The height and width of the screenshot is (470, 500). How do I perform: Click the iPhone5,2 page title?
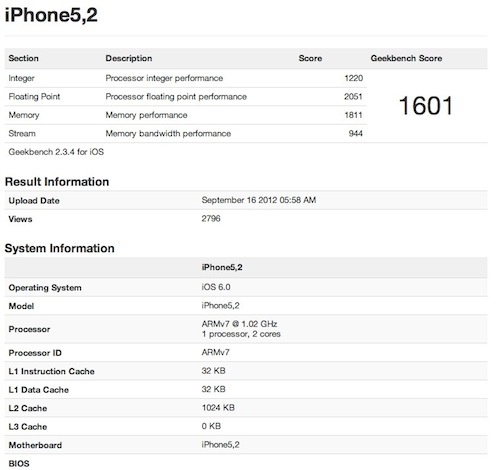pyautogui.click(x=51, y=15)
